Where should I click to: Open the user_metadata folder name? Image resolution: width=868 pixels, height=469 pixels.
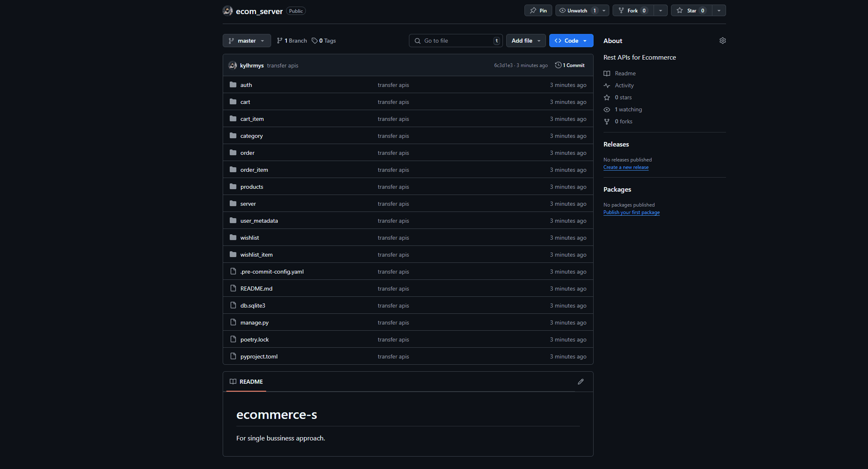259,221
